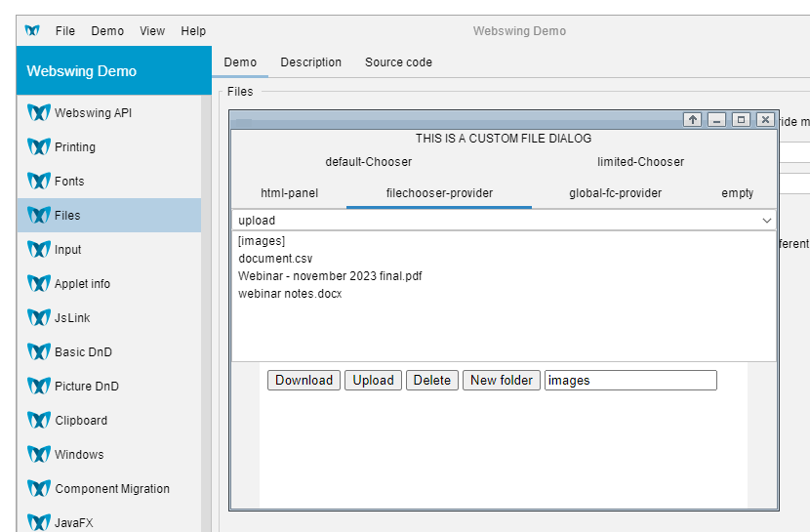Screen dimensions: 810x532
Task: Click the icon beside JavaFX
Action: point(39,522)
